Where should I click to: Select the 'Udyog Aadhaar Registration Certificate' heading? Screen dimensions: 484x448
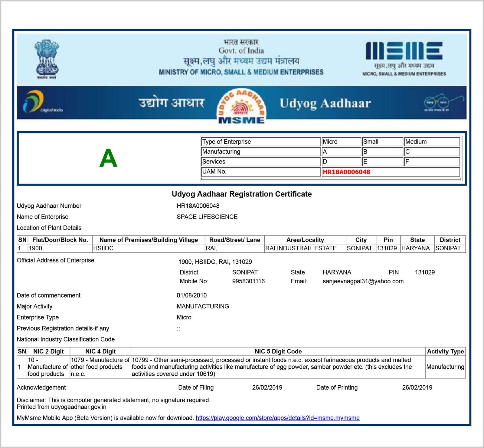[242, 194]
